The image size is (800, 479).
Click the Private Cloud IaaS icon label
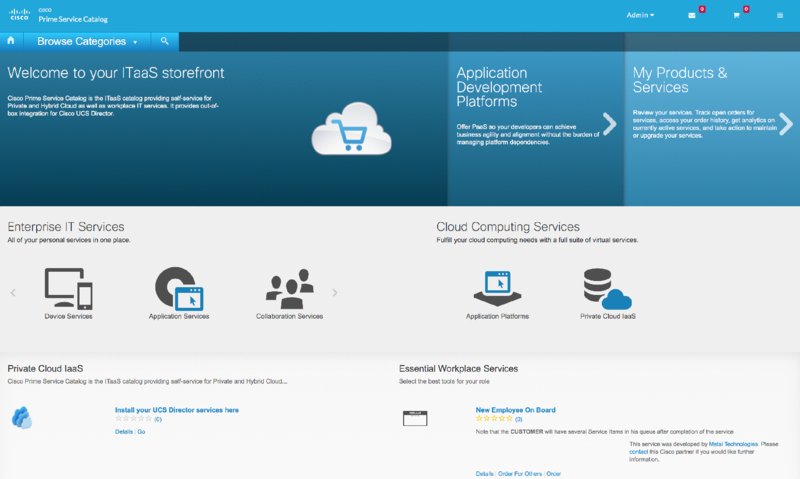[608, 316]
